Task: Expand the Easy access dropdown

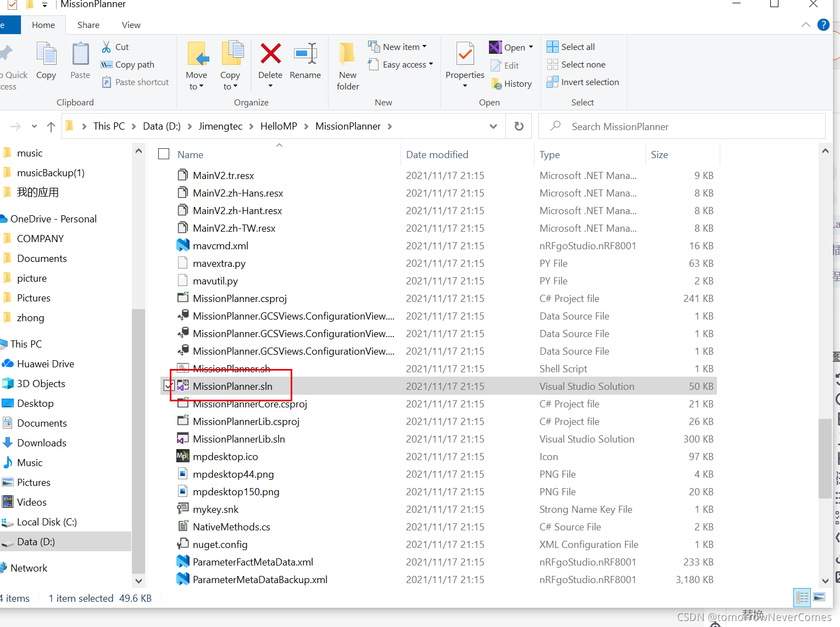Action: [x=431, y=65]
